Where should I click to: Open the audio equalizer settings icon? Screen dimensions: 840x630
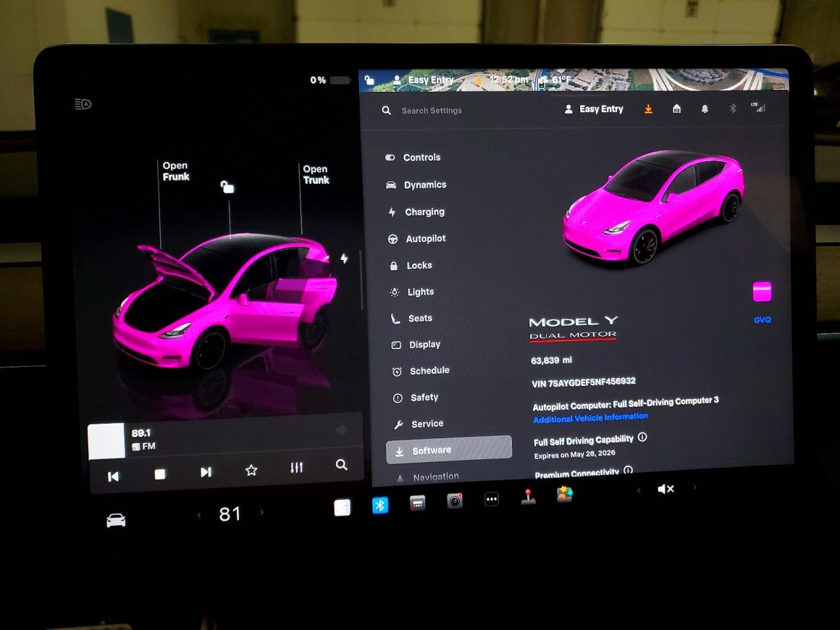pyautogui.click(x=297, y=467)
